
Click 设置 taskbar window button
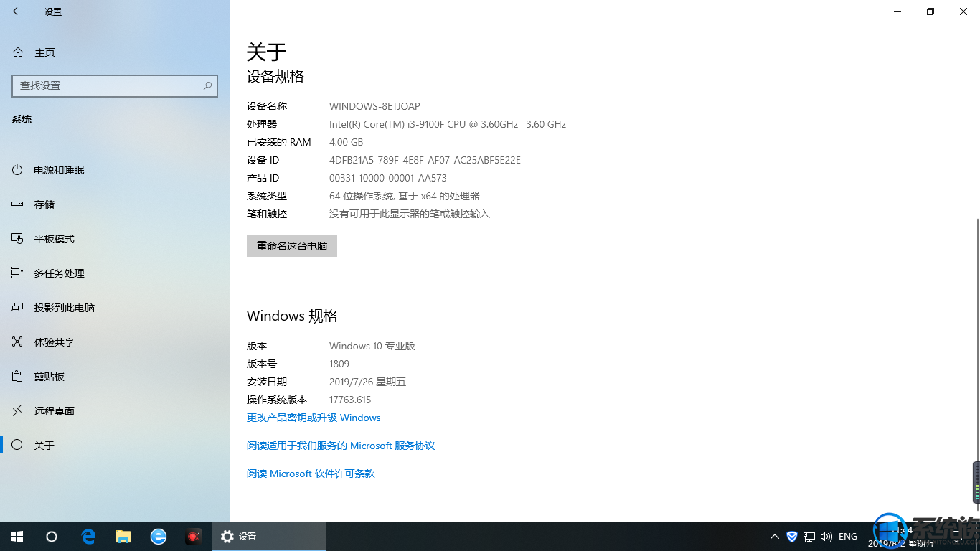click(269, 537)
